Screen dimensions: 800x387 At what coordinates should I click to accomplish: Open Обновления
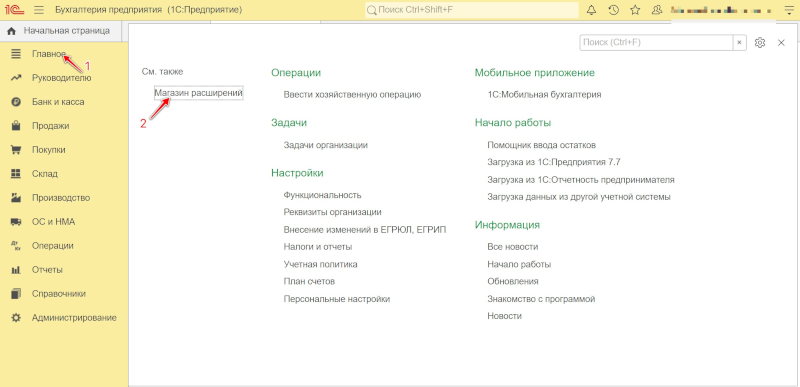click(513, 281)
